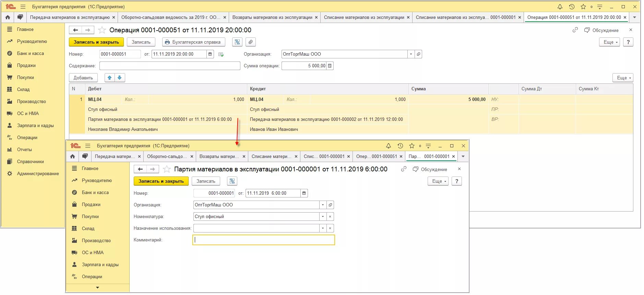This screenshot has height=295, width=644.
Task: Switch to Возвраты материалов из эксплуатации tab in the back window
Action: pyautogui.click(x=272, y=17)
